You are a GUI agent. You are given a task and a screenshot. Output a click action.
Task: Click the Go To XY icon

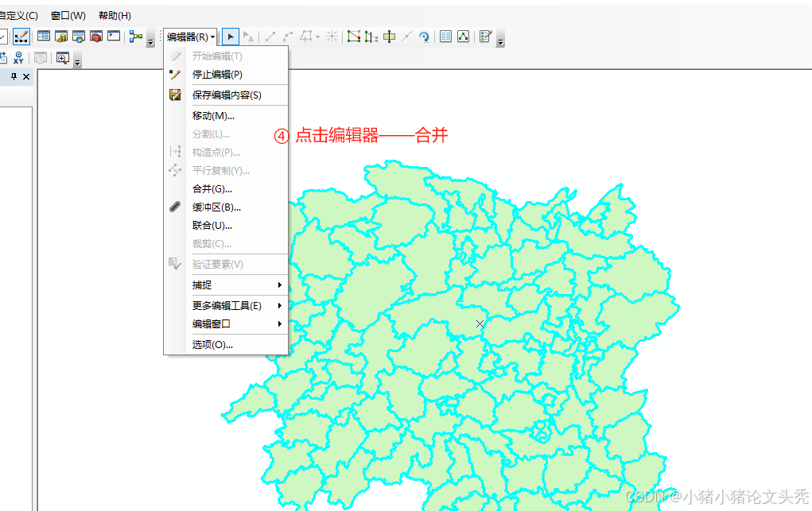click(18, 58)
